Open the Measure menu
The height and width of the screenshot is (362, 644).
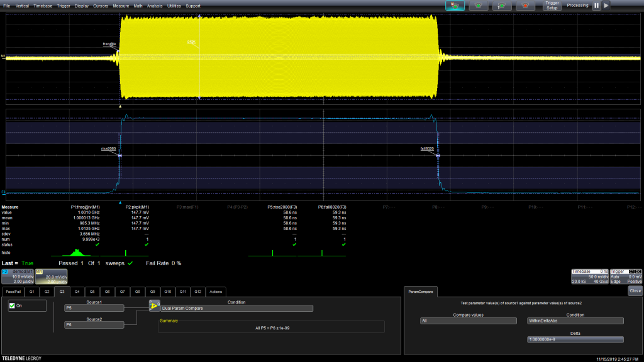pos(121,6)
